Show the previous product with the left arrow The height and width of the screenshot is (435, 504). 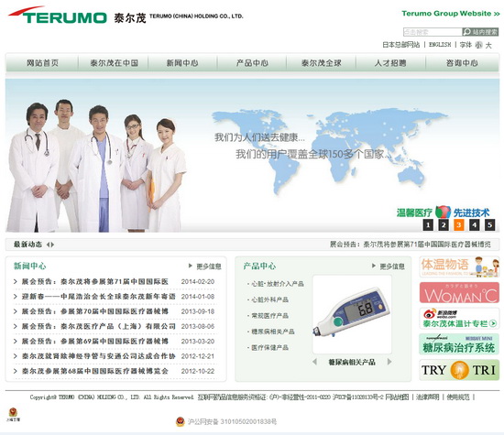tap(314, 362)
